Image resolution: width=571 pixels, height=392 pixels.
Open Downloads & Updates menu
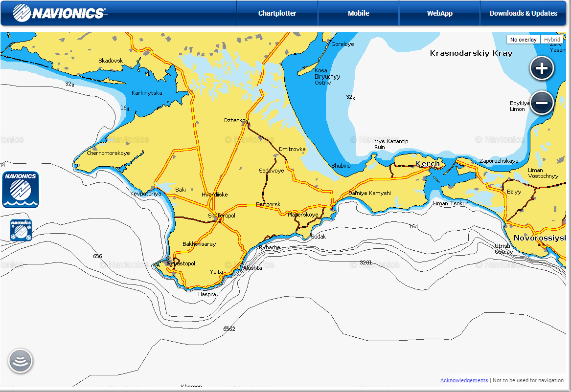pos(524,13)
